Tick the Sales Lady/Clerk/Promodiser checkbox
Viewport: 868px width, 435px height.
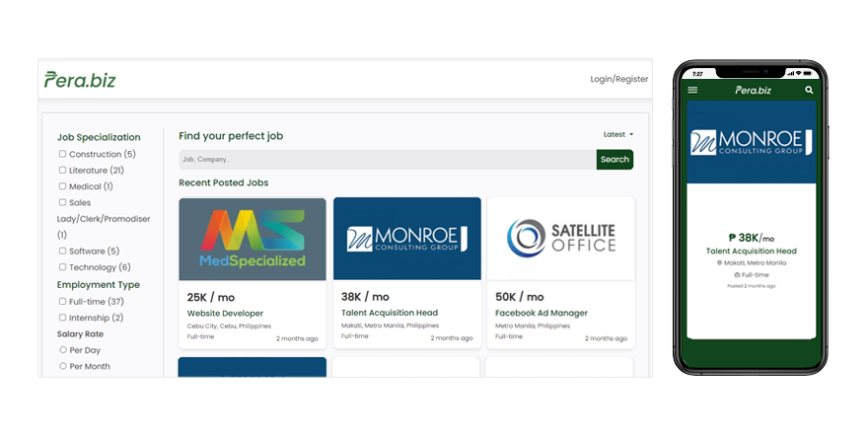62,202
